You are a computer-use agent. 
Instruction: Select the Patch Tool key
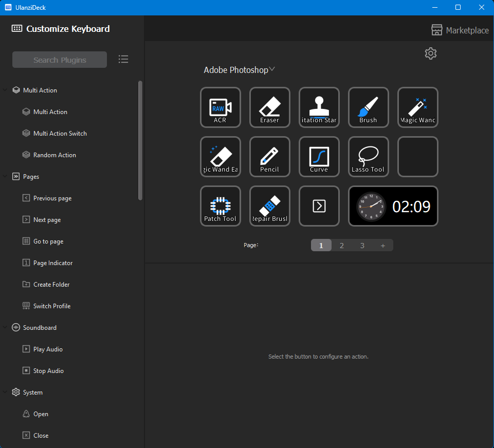pyautogui.click(x=220, y=206)
